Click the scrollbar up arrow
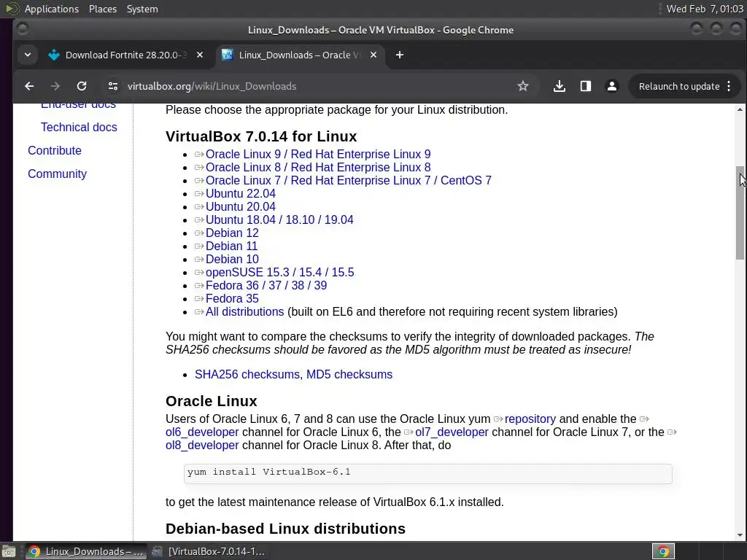 coord(740,109)
